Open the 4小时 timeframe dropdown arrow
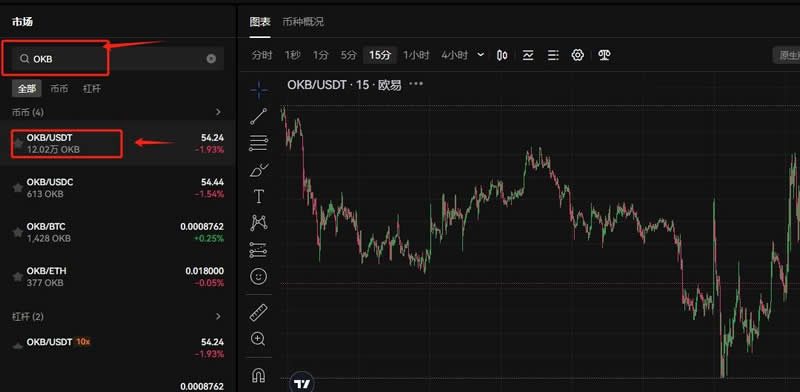Image resolution: width=800 pixels, height=392 pixels. [x=481, y=55]
